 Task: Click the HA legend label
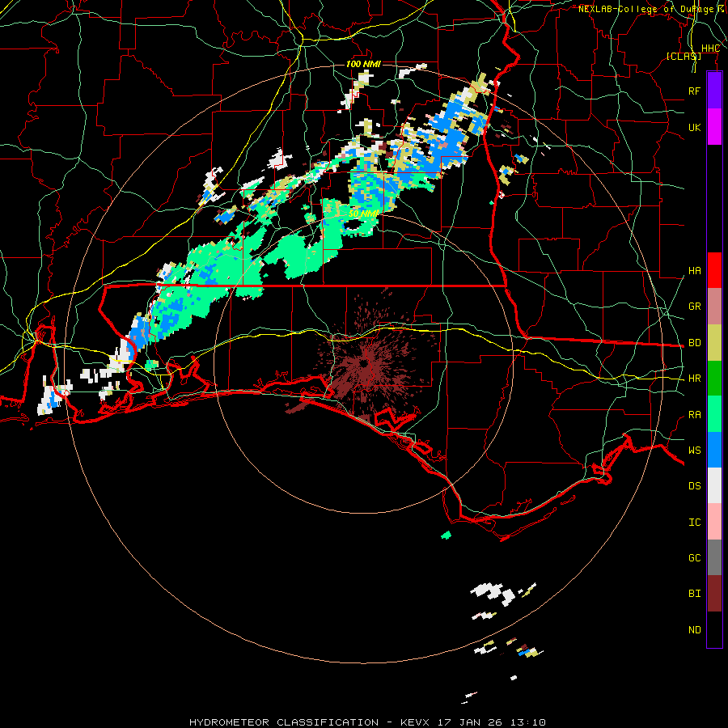coord(694,271)
